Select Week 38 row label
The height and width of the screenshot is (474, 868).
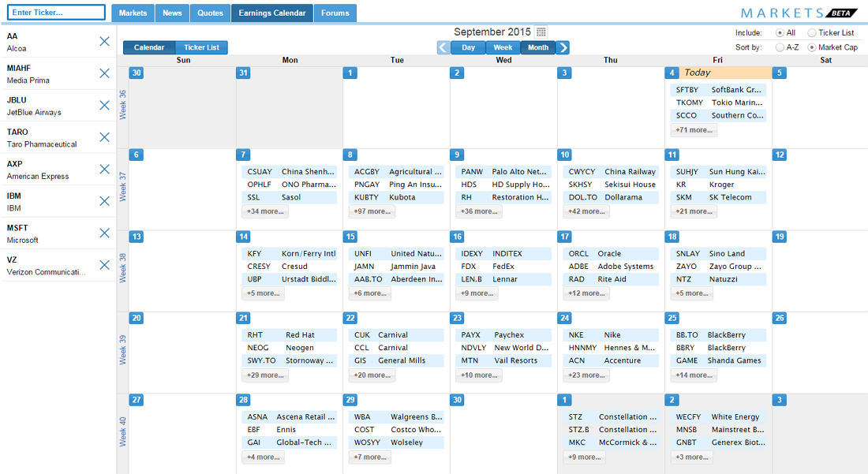tap(123, 268)
